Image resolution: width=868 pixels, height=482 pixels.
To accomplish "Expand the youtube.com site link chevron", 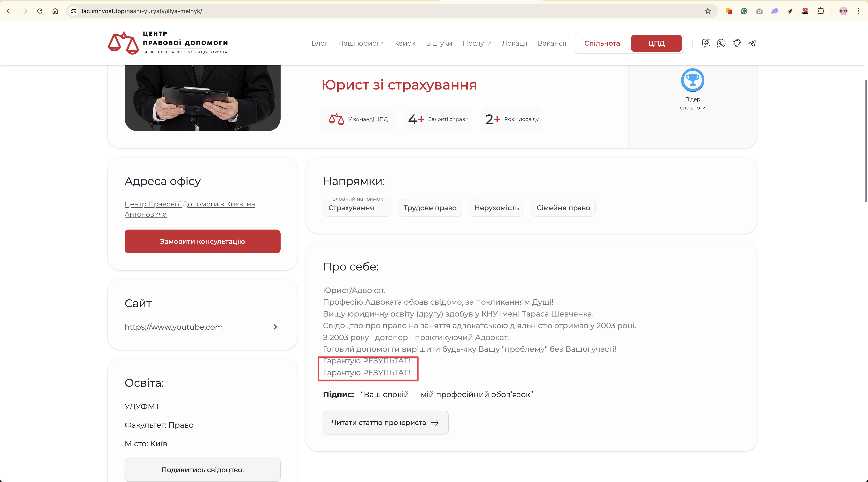I will [275, 327].
